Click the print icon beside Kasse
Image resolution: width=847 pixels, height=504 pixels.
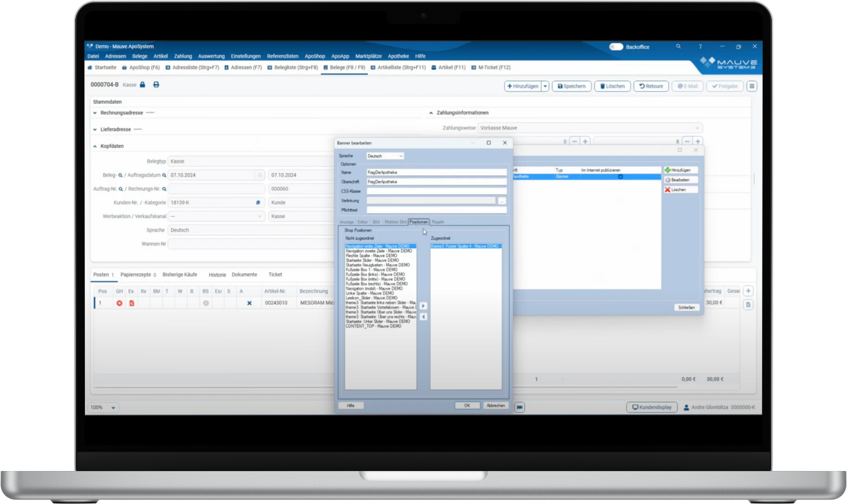[156, 85]
